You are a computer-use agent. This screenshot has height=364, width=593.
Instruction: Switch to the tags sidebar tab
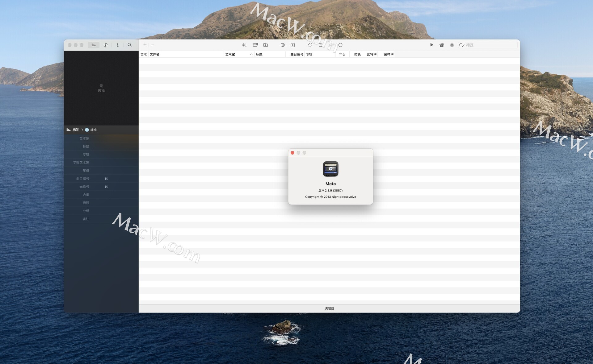(x=93, y=45)
